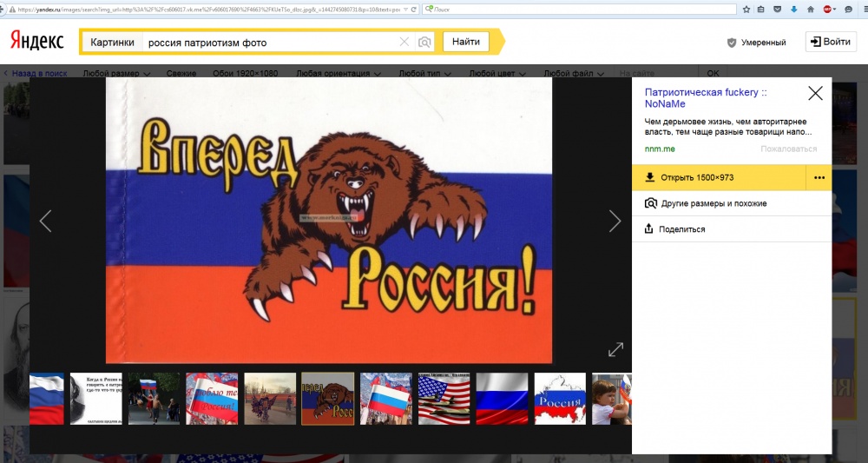
Task: Select the Я люблю тебя Россия thumbnail
Action: (x=212, y=399)
